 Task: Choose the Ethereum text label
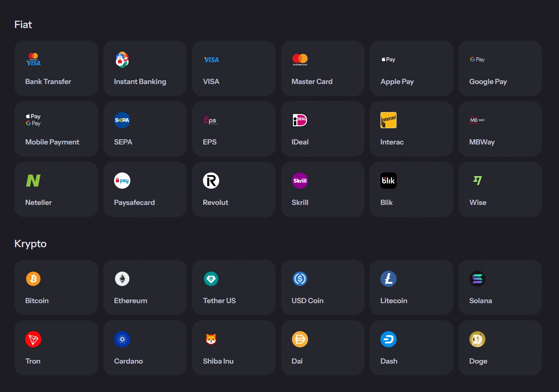pos(131,301)
